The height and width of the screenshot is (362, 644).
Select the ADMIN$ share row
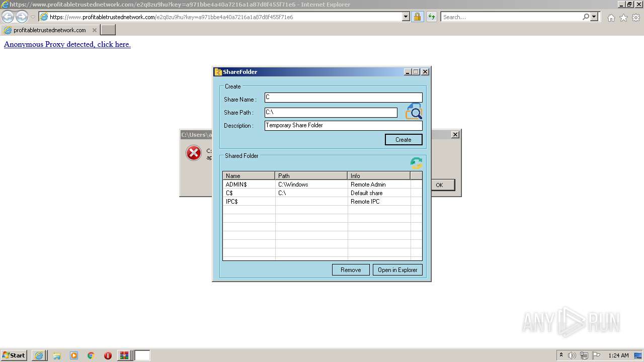tap(322, 185)
